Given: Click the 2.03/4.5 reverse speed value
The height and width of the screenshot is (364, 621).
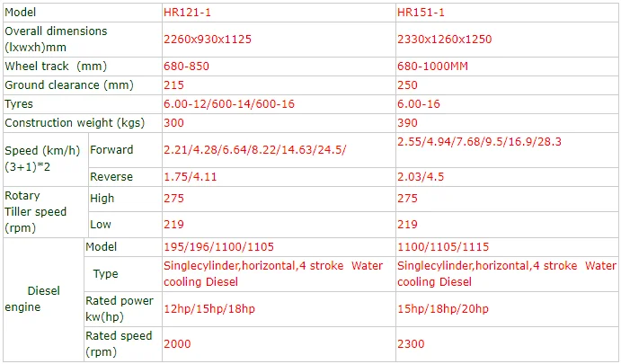Looking at the screenshot, I should [x=420, y=177].
